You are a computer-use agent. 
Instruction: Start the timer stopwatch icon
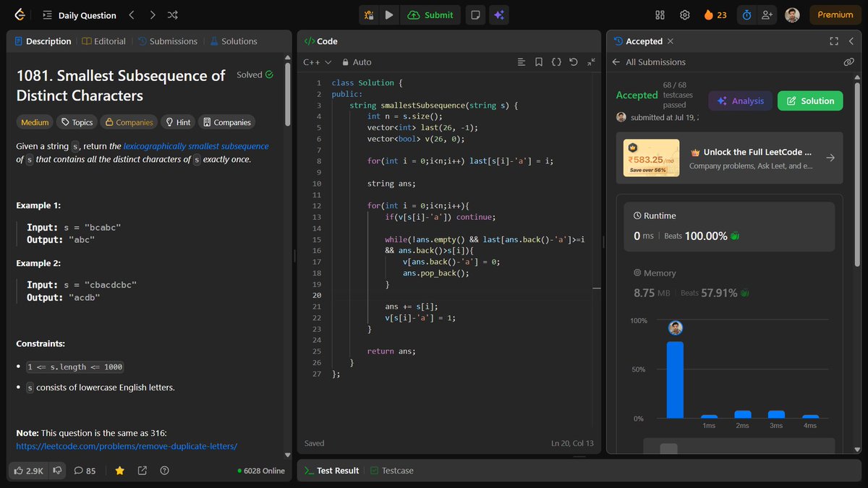(746, 14)
